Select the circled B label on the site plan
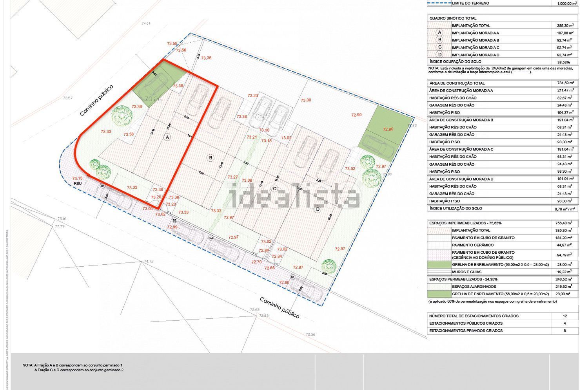This screenshot has width=588, height=390. [x=211, y=158]
